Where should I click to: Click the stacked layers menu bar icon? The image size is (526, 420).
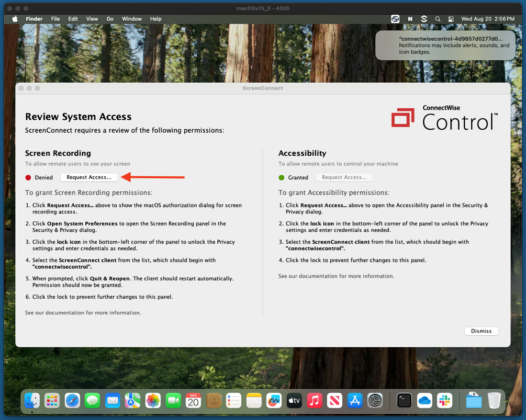tap(424, 19)
